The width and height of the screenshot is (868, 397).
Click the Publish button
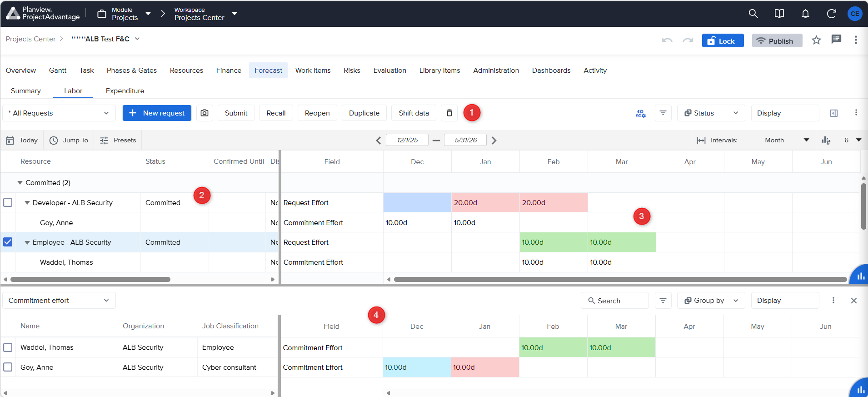pos(777,41)
